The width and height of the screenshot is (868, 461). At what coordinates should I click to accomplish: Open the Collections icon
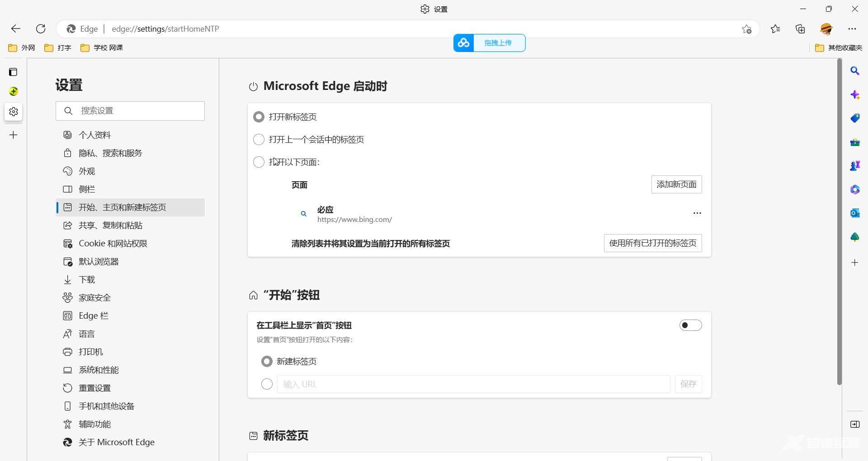[x=800, y=29]
